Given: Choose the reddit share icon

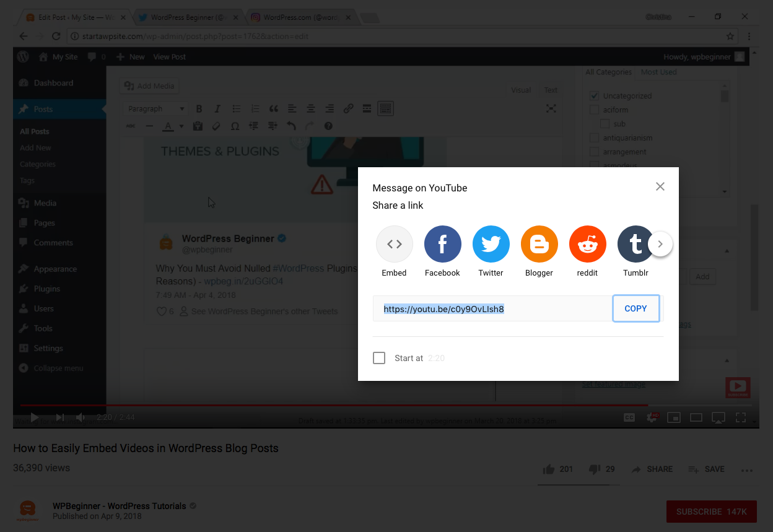Looking at the screenshot, I should [587, 245].
